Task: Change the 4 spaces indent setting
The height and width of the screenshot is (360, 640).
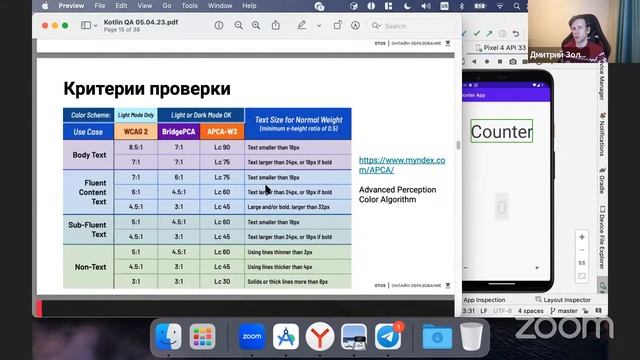Action: 531,311
